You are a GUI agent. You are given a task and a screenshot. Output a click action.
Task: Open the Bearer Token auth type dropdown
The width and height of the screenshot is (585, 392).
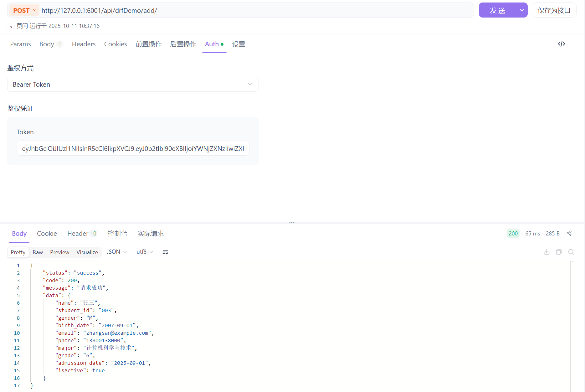(x=133, y=84)
